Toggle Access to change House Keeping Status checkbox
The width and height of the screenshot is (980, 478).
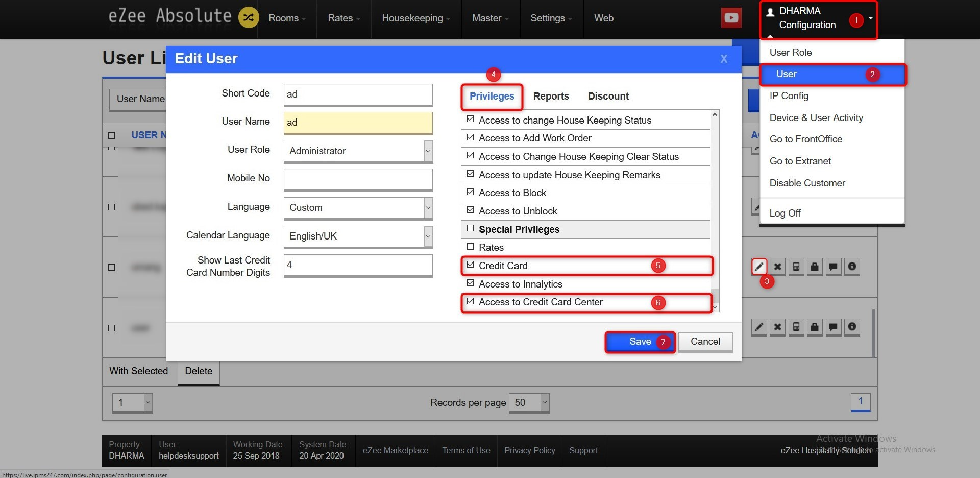coord(470,119)
